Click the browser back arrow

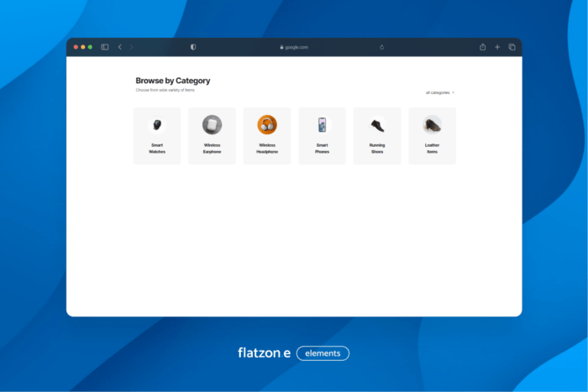pos(120,47)
